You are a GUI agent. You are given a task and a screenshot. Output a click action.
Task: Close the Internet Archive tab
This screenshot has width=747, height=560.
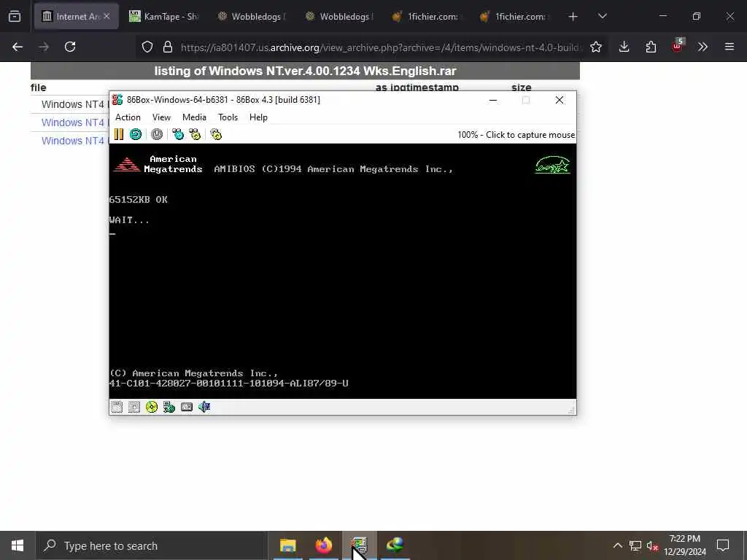pyautogui.click(x=107, y=16)
